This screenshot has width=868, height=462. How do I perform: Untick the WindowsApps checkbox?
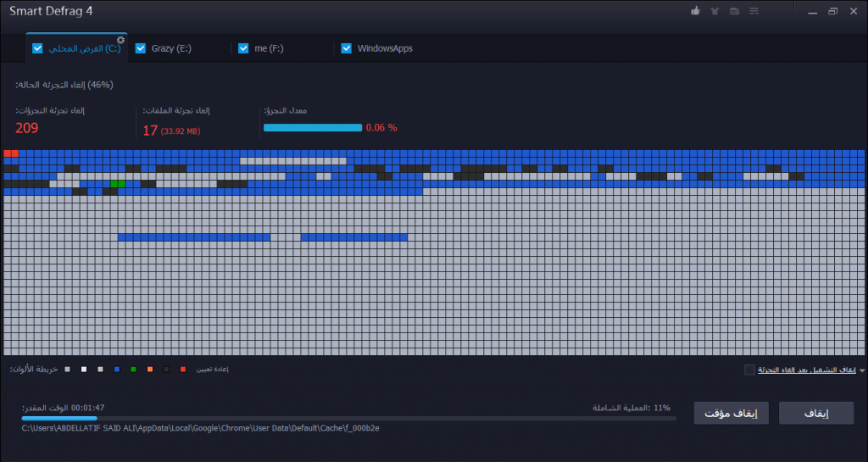click(347, 48)
